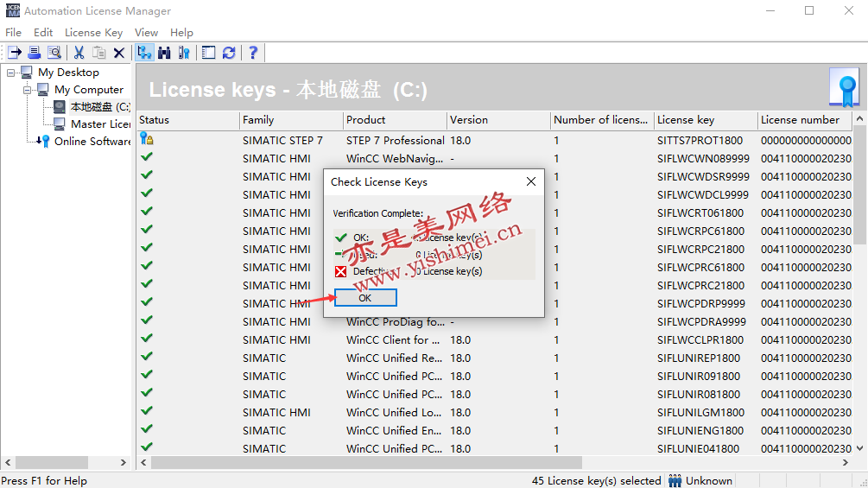Click the SIMATIC STEP 7 family cell
Image resolution: width=868 pixels, height=488 pixels.
[282, 141]
